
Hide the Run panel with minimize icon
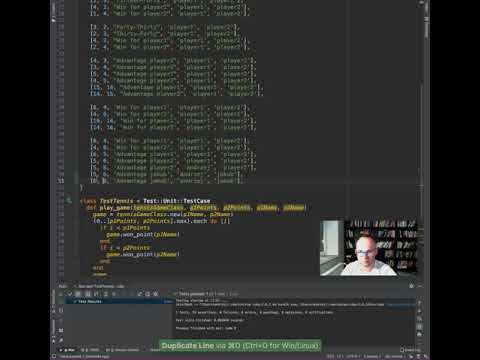420,286
